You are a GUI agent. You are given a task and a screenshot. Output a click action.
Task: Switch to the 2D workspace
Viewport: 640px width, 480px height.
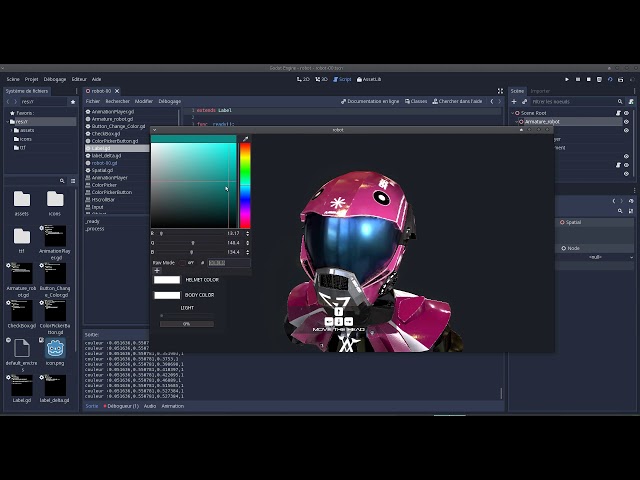tap(303, 79)
